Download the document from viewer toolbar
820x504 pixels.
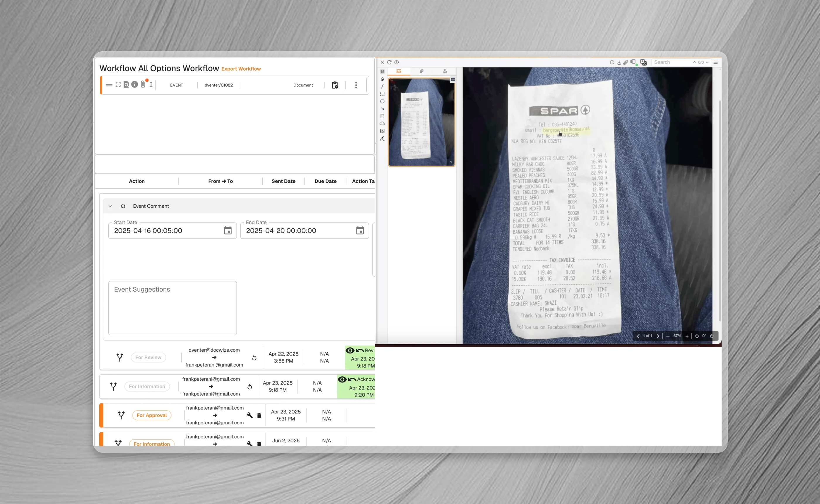pos(619,62)
